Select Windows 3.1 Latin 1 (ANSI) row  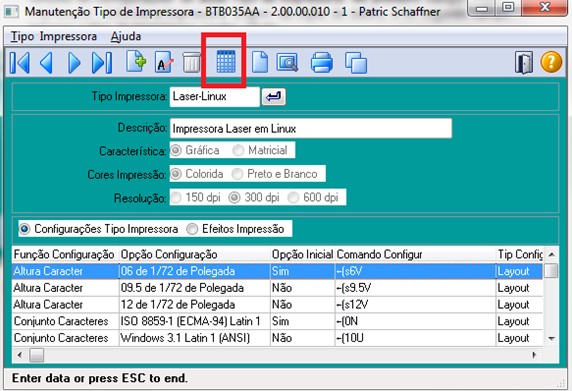(x=277, y=338)
